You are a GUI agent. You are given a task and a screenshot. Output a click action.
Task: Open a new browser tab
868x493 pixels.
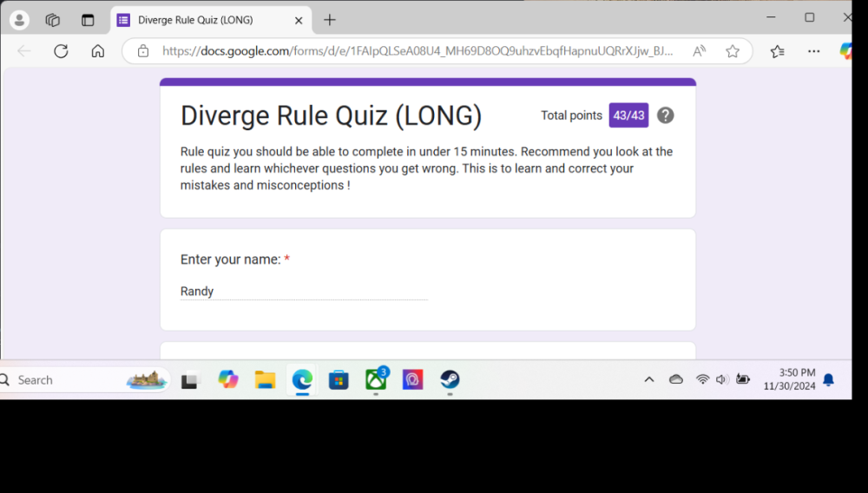point(330,20)
